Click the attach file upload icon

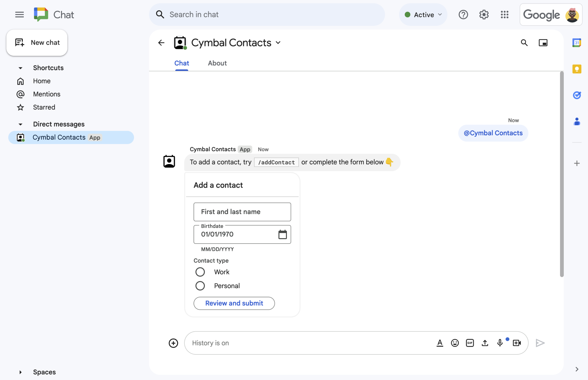pyautogui.click(x=485, y=343)
